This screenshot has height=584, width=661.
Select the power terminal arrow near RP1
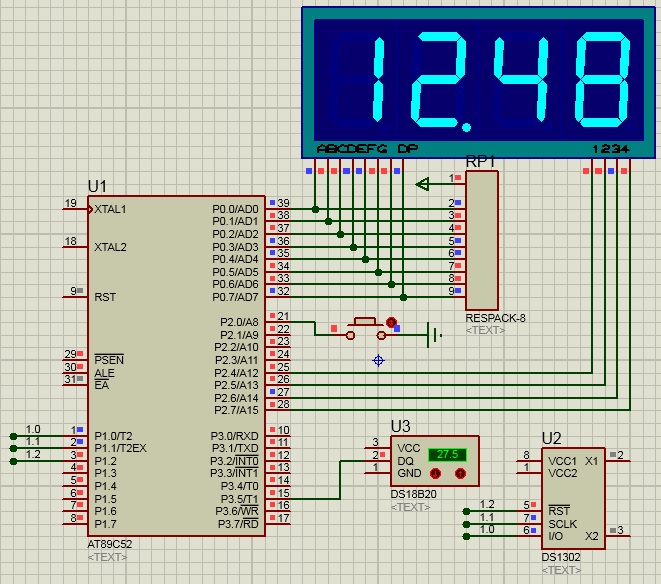pyautogui.click(x=422, y=184)
